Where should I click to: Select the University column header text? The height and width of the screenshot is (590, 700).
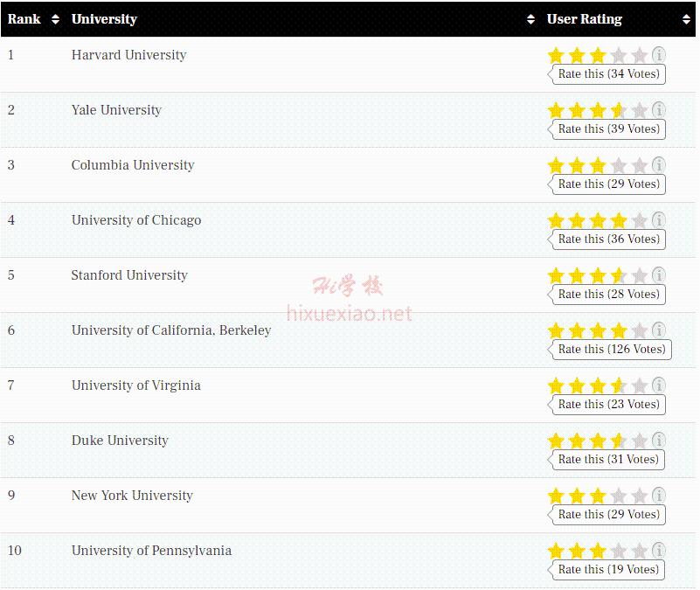coord(104,19)
